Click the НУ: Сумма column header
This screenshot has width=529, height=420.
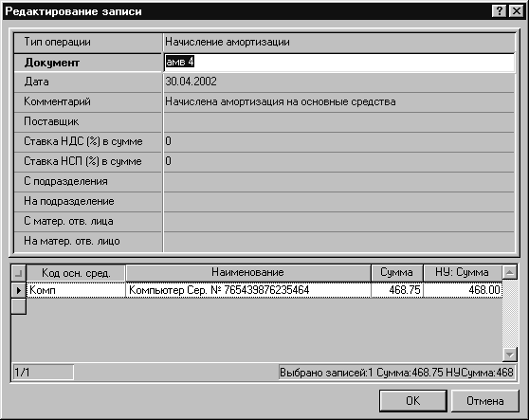[463, 273]
